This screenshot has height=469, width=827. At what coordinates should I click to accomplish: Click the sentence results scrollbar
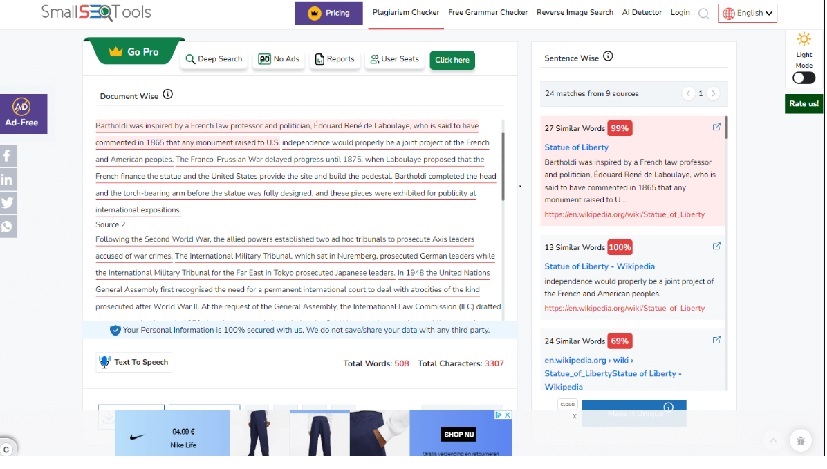726,128
